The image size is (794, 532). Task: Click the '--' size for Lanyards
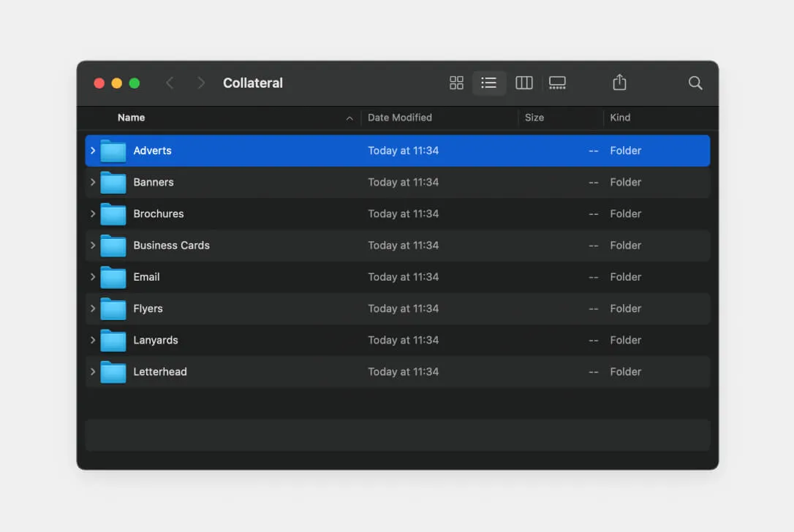[594, 341]
